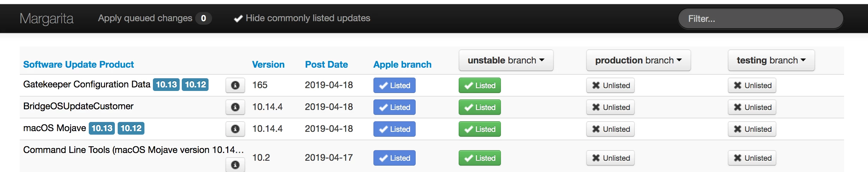
Task: Click Apple branch Listed for Gatekeeper row
Action: 394,85
